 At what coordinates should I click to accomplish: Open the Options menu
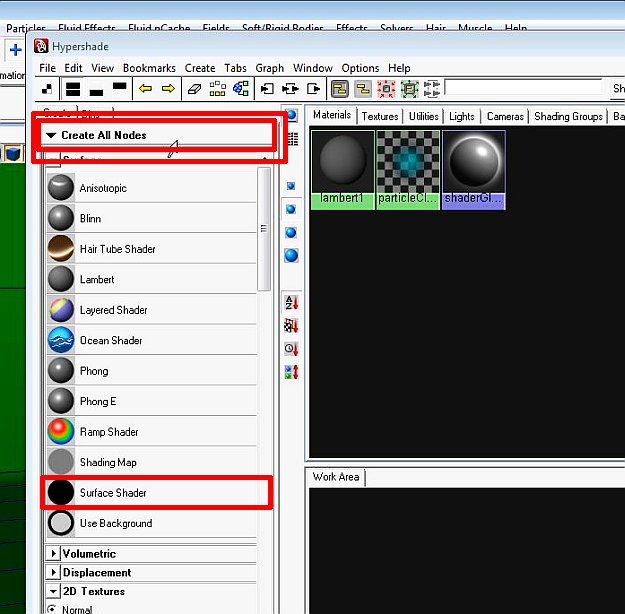point(360,68)
